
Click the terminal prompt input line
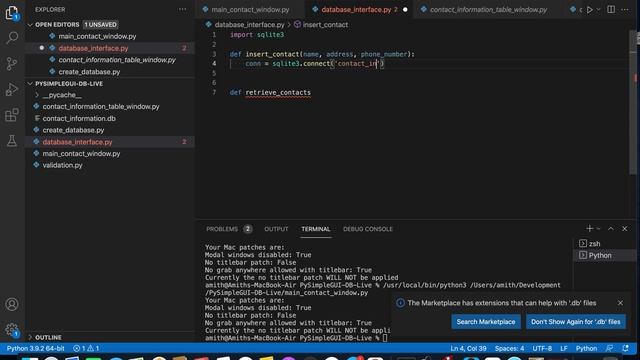(296, 338)
